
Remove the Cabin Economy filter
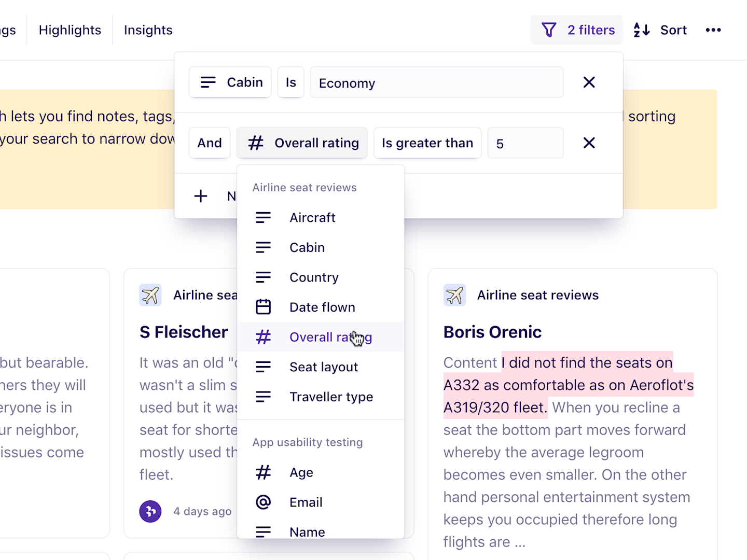[x=589, y=82]
